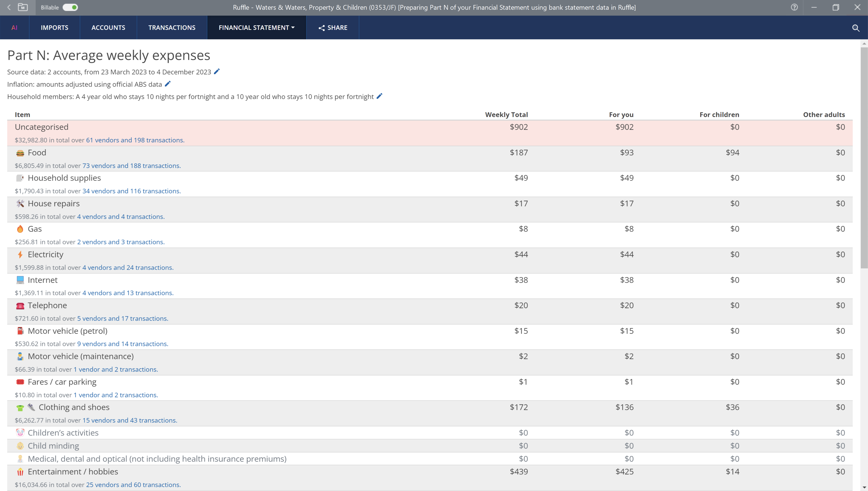Viewport: 868px width, 491px height.
Task: Expand the Financial Statement dropdown menu
Action: (x=256, y=28)
